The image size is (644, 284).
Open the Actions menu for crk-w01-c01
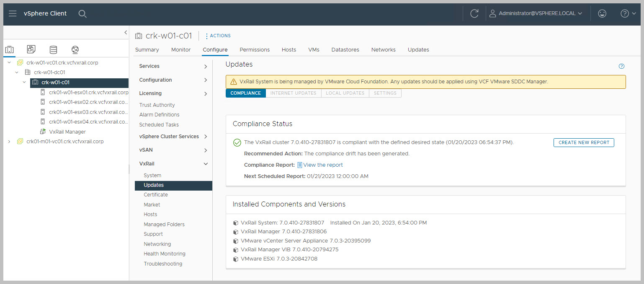tap(218, 36)
